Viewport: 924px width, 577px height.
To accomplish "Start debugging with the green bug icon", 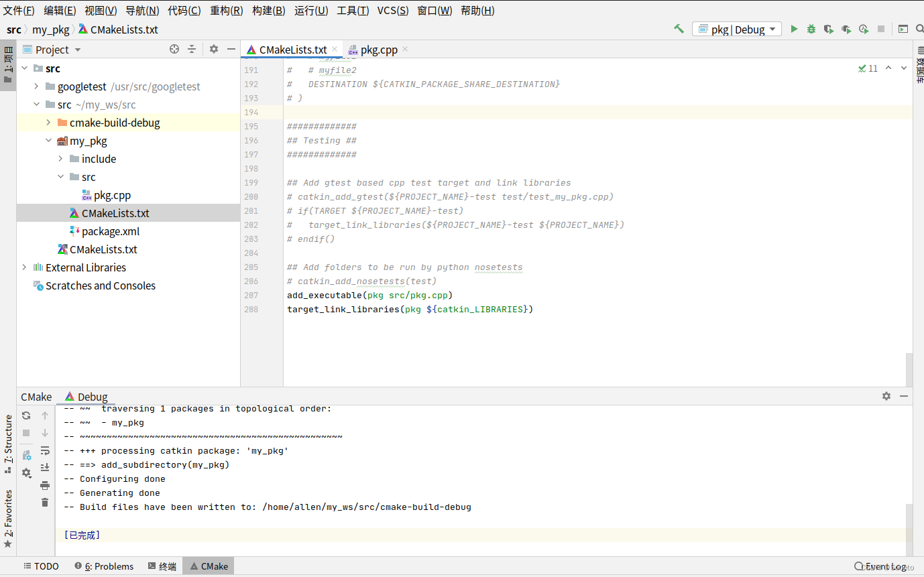I will click(x=811, y=29).
